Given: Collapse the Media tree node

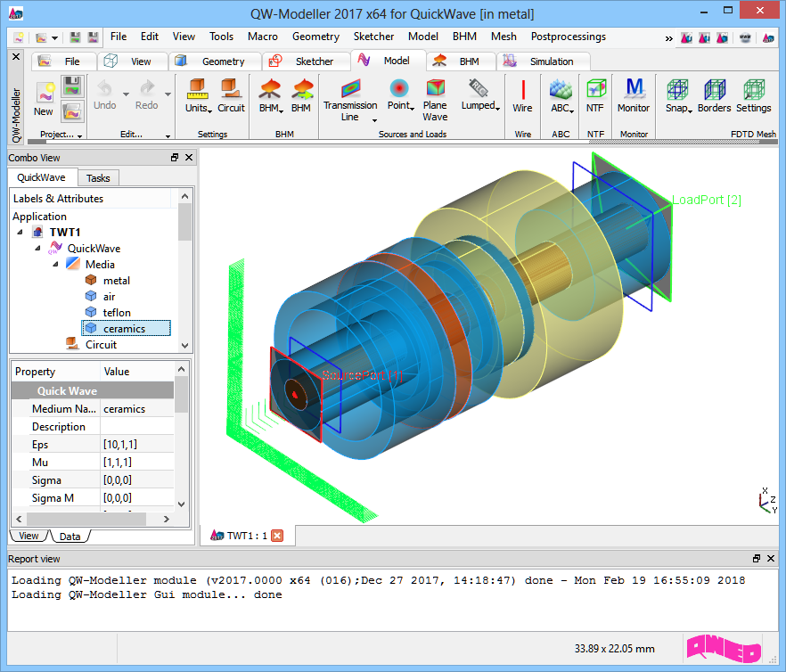Looking at the screenshot, I should coord(55,265).
